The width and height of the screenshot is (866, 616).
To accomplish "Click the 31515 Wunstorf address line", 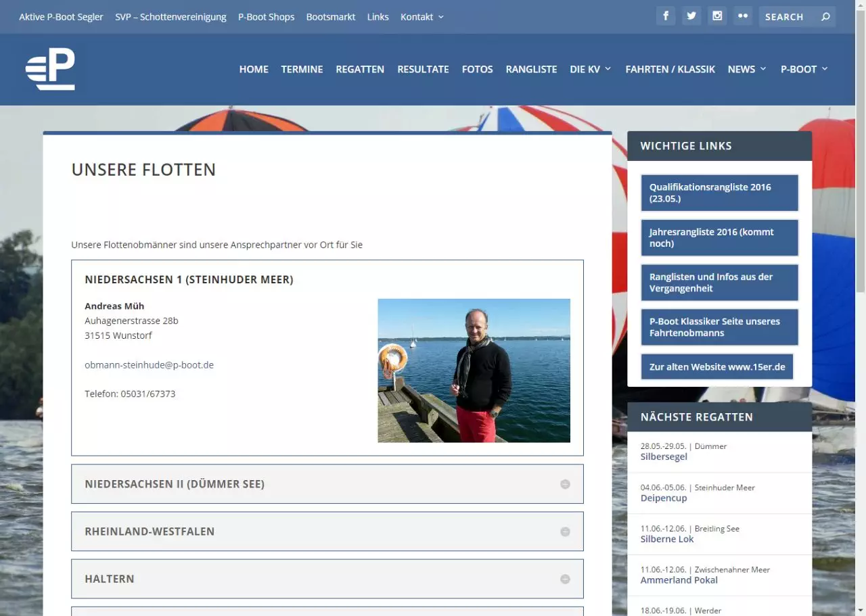I will pos(118,335).
